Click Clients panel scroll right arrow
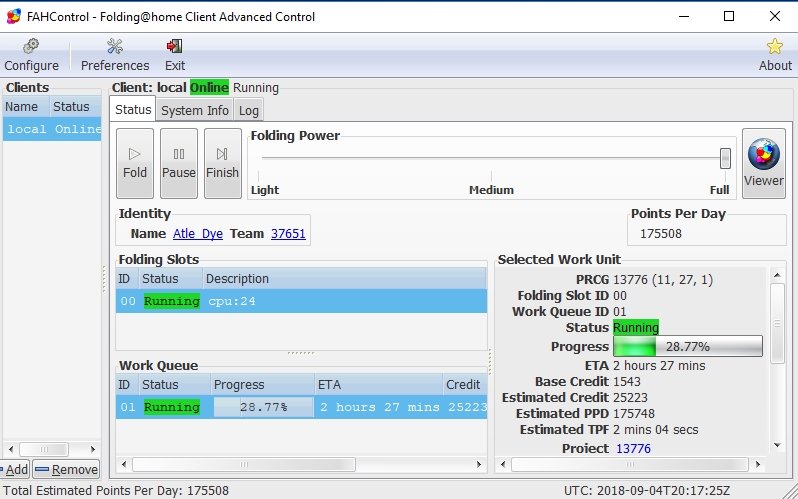798x499 pixels. coord(93,450)
